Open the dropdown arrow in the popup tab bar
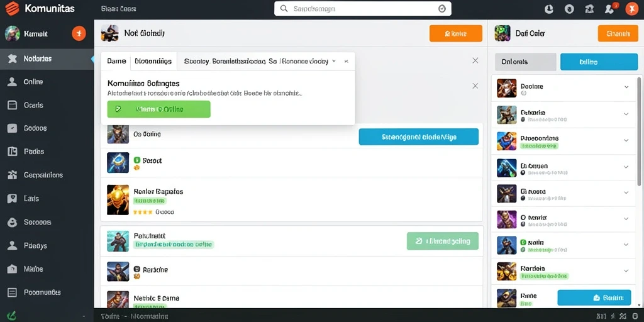 click(334, 61)
